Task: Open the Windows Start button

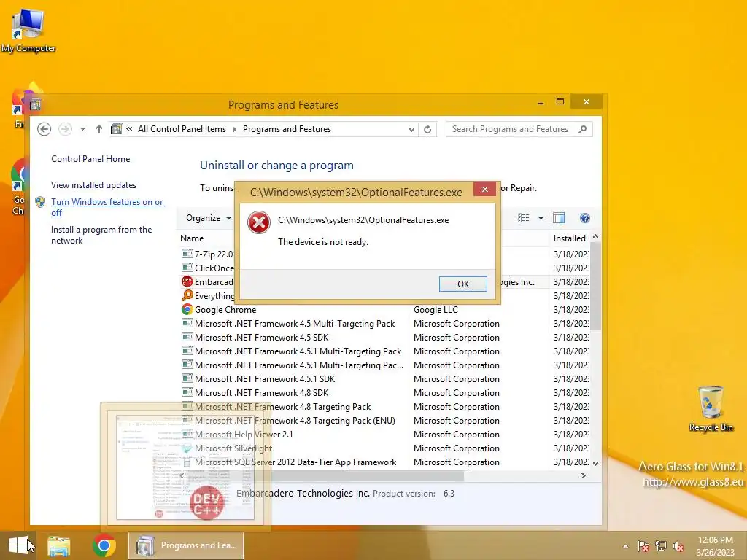Action: coord(18,545)
